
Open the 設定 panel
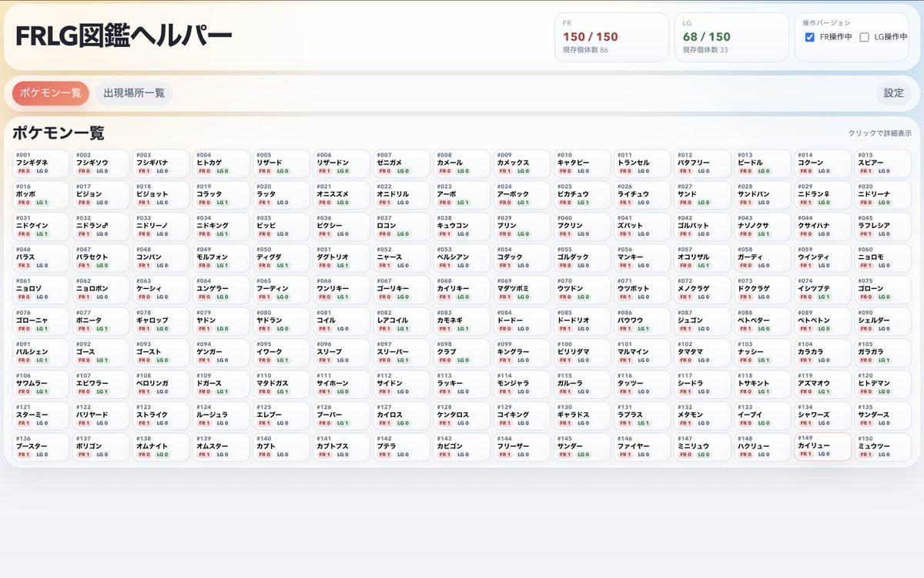tap(894, 92)
